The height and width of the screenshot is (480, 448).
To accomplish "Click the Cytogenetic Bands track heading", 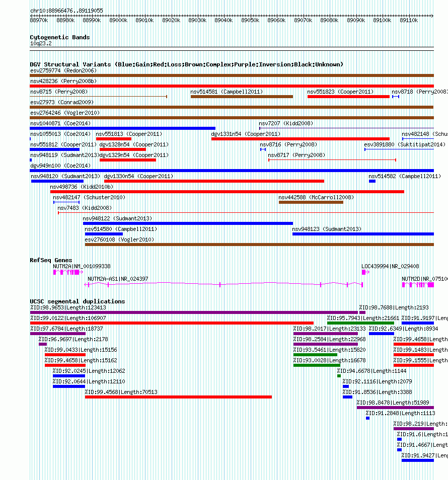I will click(60, 37).
